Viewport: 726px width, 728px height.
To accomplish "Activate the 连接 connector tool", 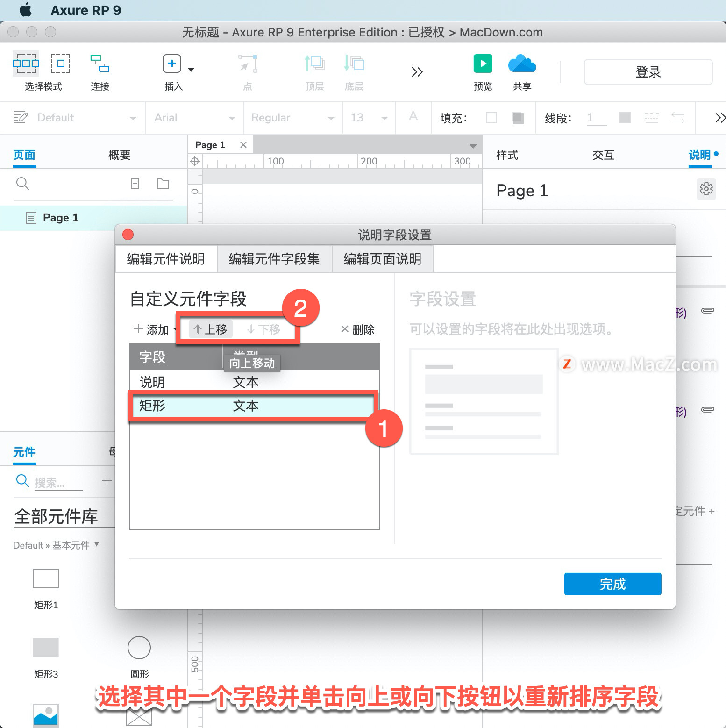I will click(100, 64).
